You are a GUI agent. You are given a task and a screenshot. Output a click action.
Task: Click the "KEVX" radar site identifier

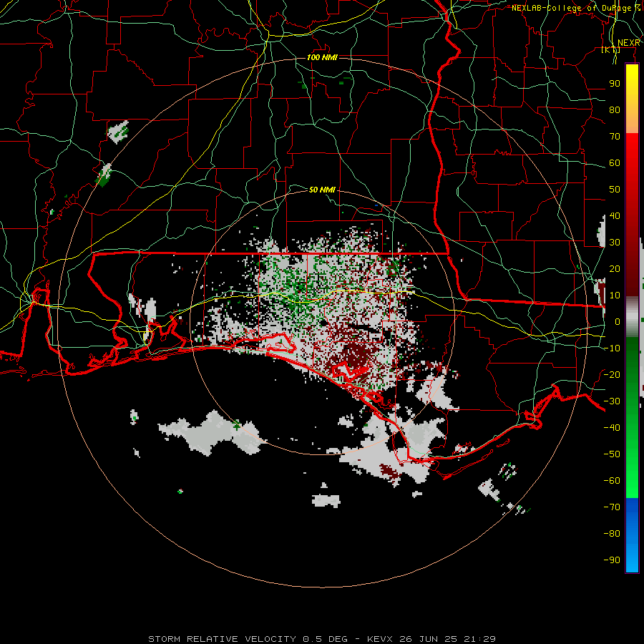coord(381,639)
